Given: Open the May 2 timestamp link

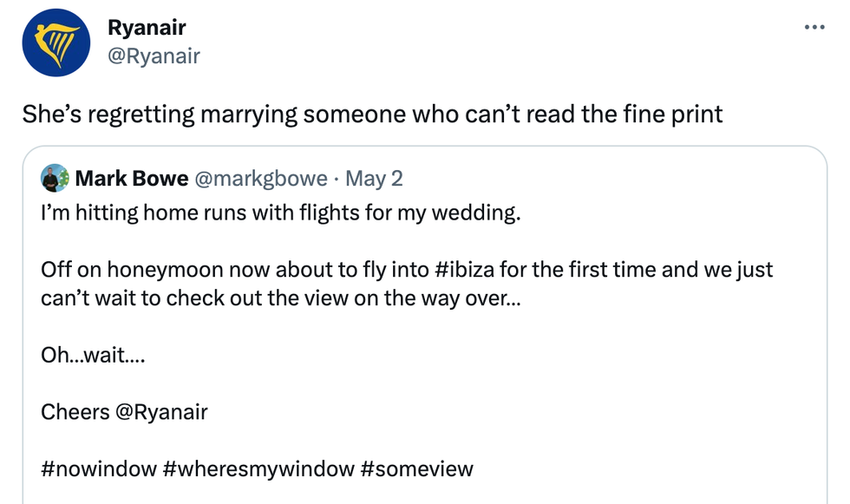Looking at the screenshot, I should 373,178.
